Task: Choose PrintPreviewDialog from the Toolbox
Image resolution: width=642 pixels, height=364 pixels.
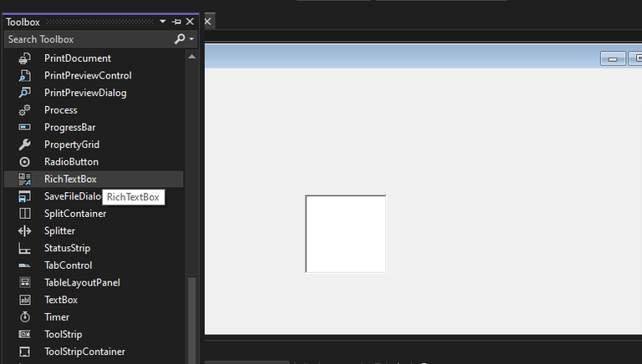Action: pos(94,93)
